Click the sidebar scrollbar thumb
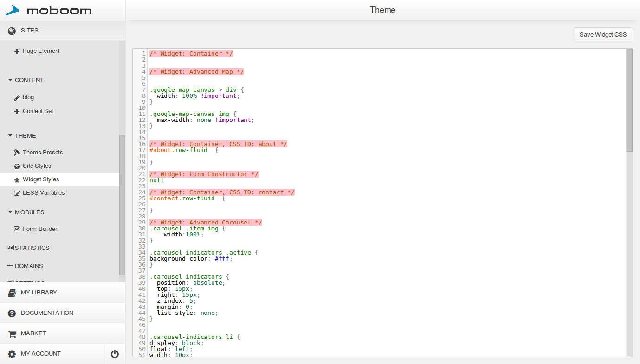The height and width of the screenshot is (364, 640). point(122,204)
